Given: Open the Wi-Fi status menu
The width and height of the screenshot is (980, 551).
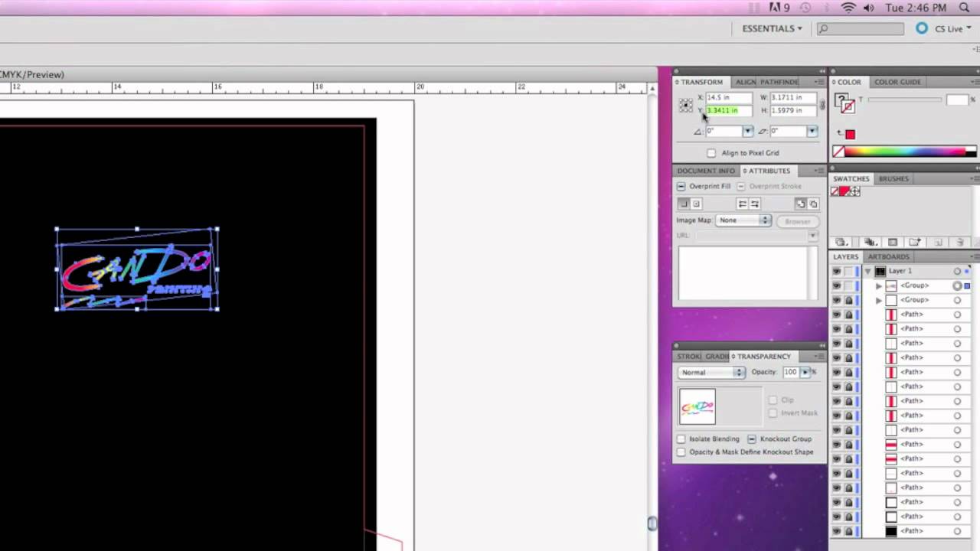Looking at the screenshot, I should tap(848, 8).
